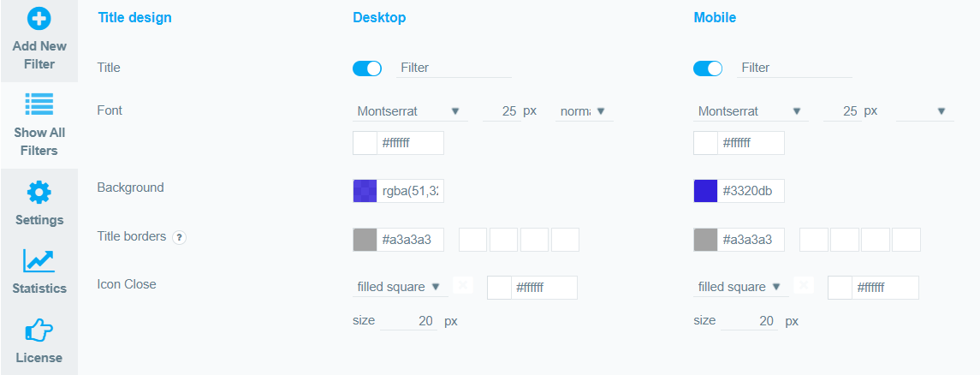The height and width of the screenshot is (375, 980).
Task: Click the Mobile column heading
Action: [x=715, y=17]
